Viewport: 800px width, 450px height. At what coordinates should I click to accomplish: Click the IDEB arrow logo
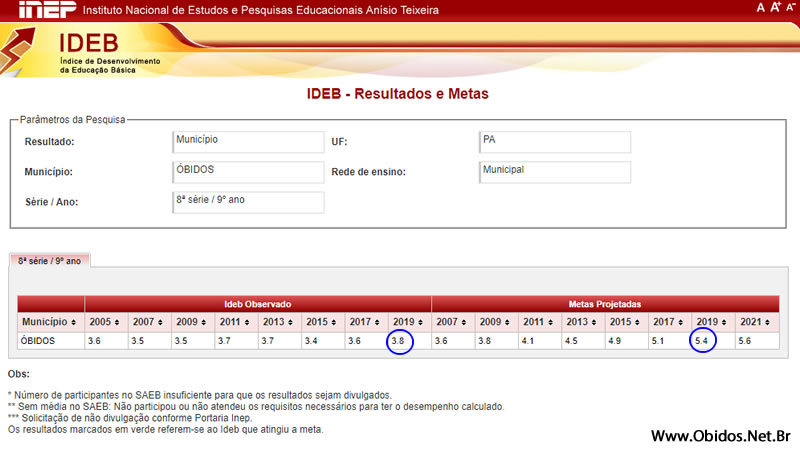point(18,51)
